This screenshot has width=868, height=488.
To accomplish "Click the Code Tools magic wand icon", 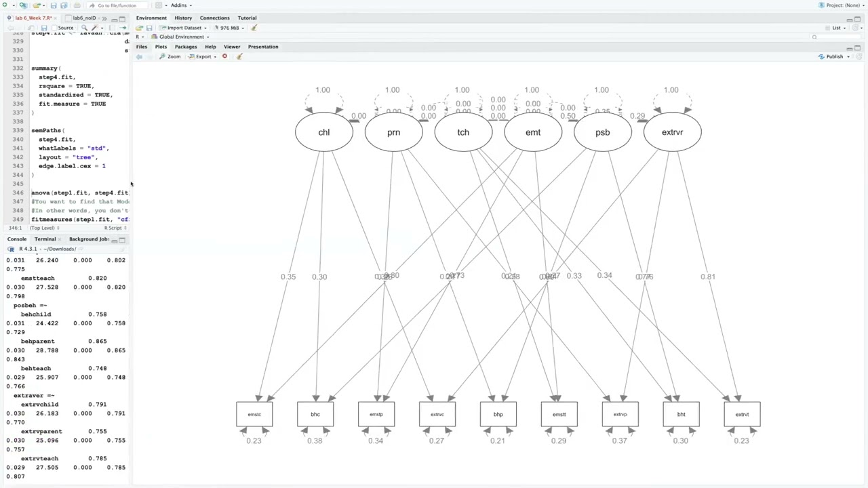I will coord(94,28).
